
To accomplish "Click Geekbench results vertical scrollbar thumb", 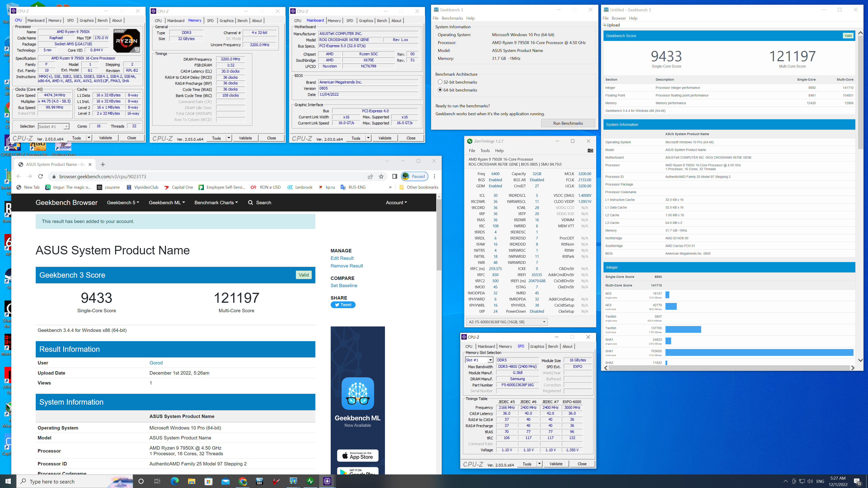I will [860, 92].
